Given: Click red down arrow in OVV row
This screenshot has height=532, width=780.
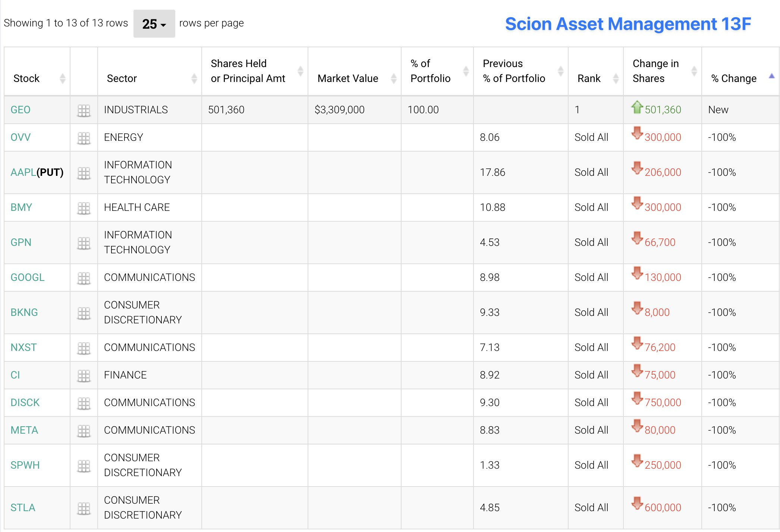Looking at the screenshot, I should point(637,133).
